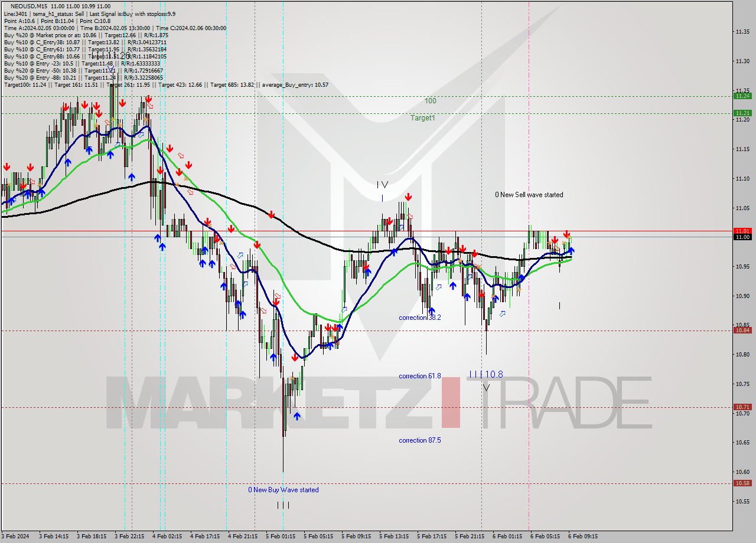Select the '0 New Sell wave started' annotation
The height and width of the screenshot is (543, 756).
click(529, 195)
